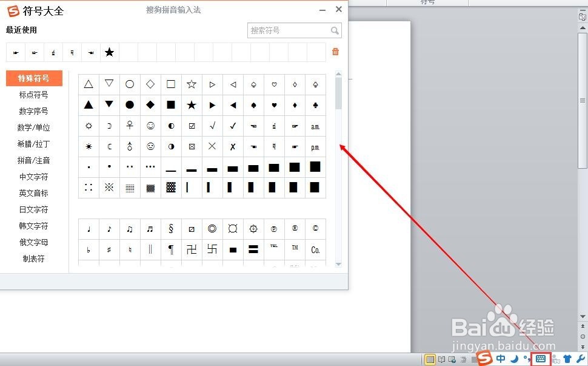Change input skin with the t-shirt icon
Screen dimensions: 588x366
tap(567, 359)
